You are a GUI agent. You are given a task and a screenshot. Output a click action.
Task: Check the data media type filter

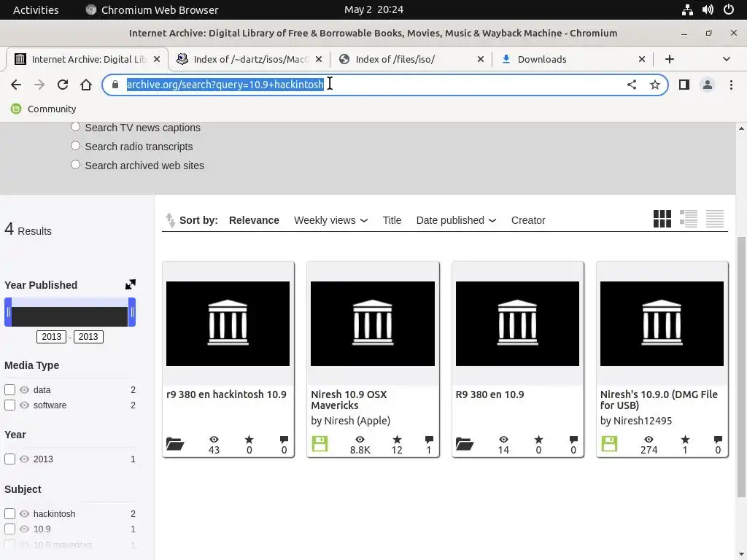click(x=10, y=389)
